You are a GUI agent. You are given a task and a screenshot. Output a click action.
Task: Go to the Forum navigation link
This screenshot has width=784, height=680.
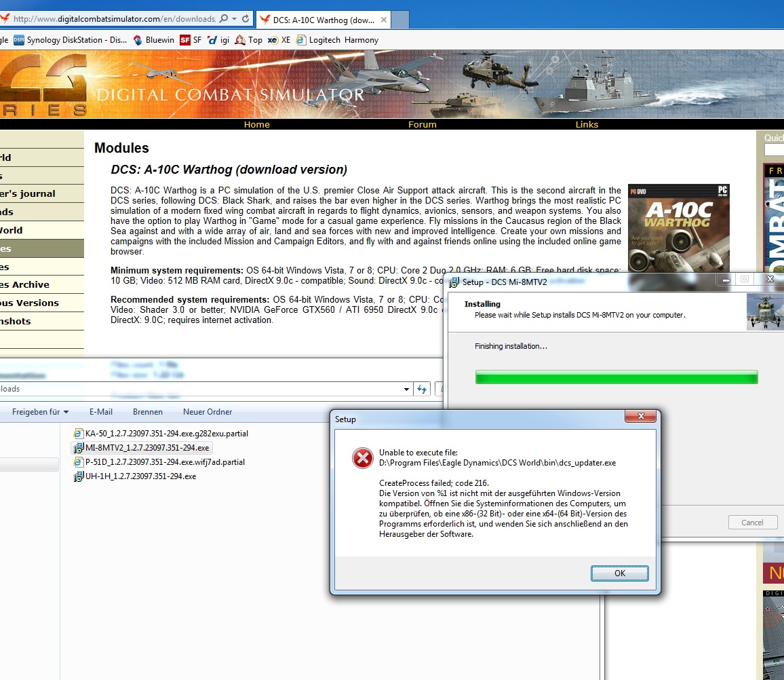point(422,125)
